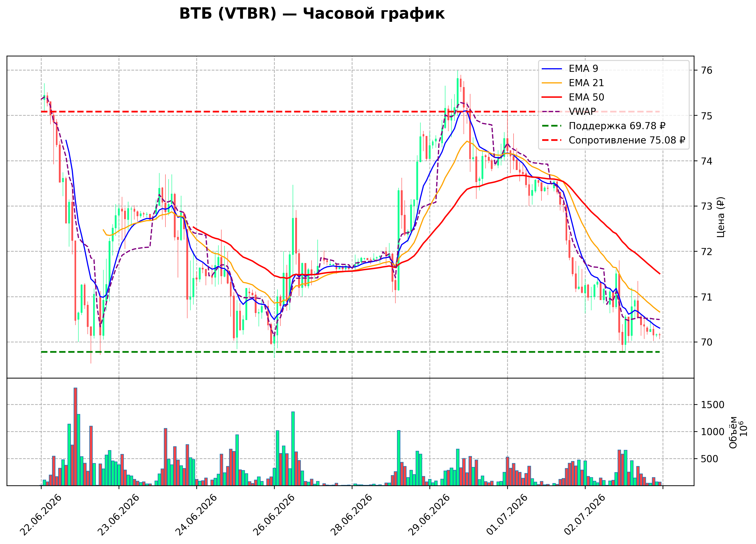Click price tick 72 on right axis
This screenshot has height=544, width=756.
(x=707, y=251)
